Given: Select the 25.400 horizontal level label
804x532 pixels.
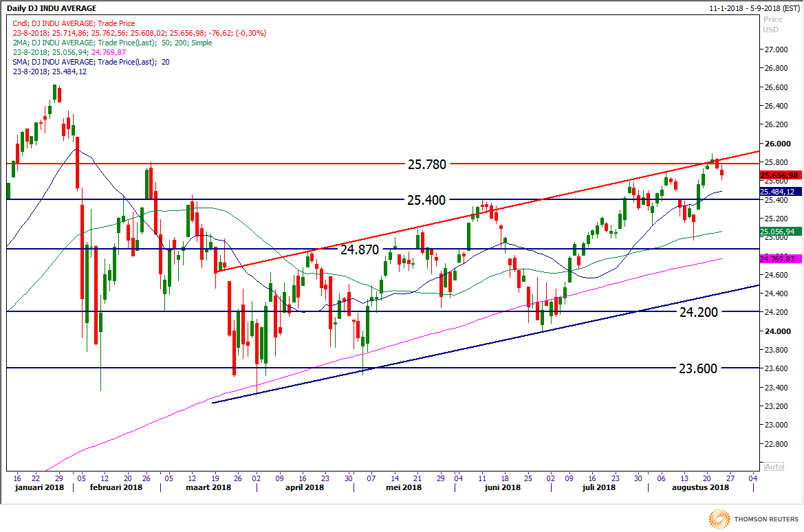Looking at the screenshot, I should [x=427, y=200].
